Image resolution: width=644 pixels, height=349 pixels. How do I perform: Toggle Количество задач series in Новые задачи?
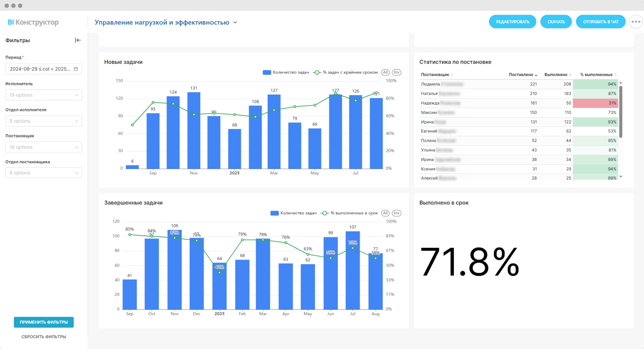286,72
